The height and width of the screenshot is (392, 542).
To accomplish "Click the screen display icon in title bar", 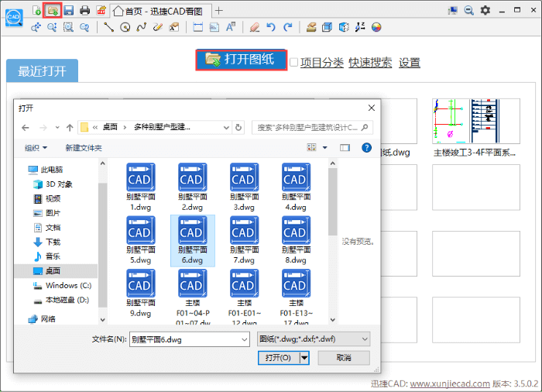I will pos(452,10).
